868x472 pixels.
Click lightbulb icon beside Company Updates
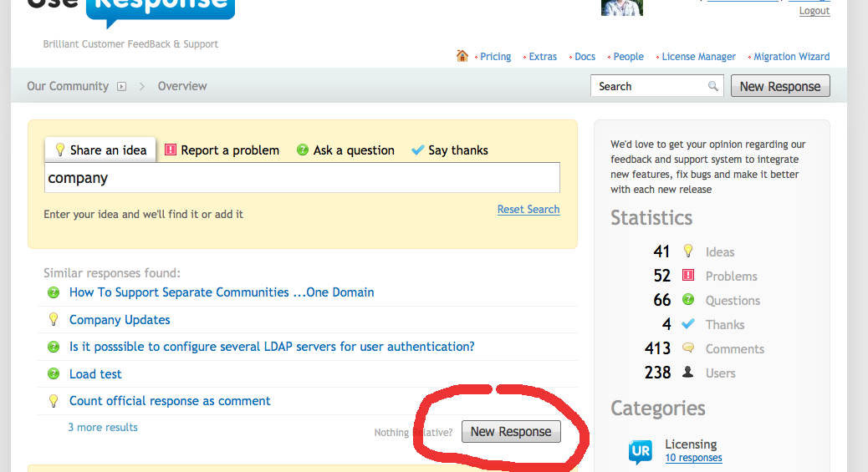[x=54, y=319]
